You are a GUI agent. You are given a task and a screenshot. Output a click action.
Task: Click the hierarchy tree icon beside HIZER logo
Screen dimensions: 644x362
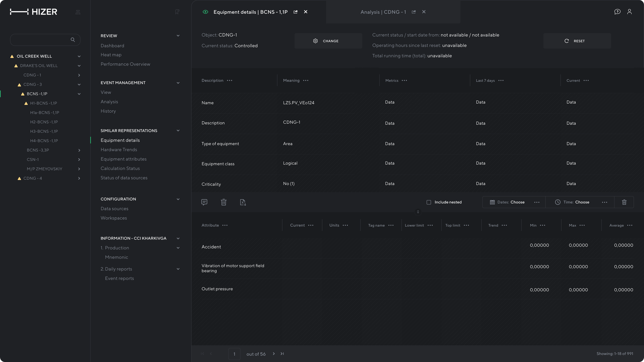(x=78, y=12)
